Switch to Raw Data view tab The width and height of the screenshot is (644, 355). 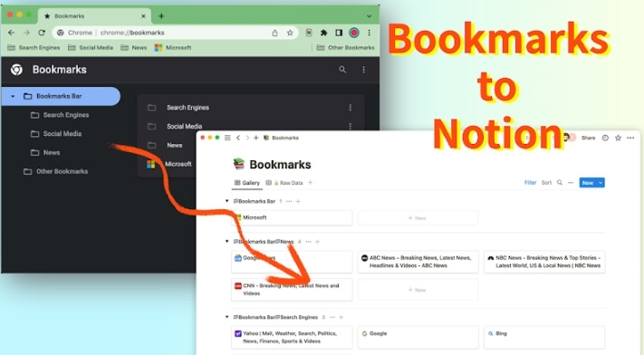click(x=284, y=183)
